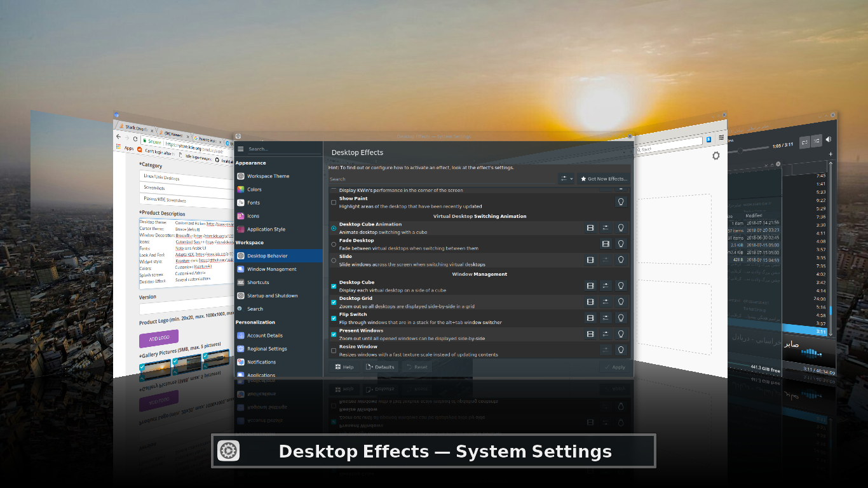This screenshot has width=868, height=488.
Task: Click the Help button
Action: coord(344,367)
